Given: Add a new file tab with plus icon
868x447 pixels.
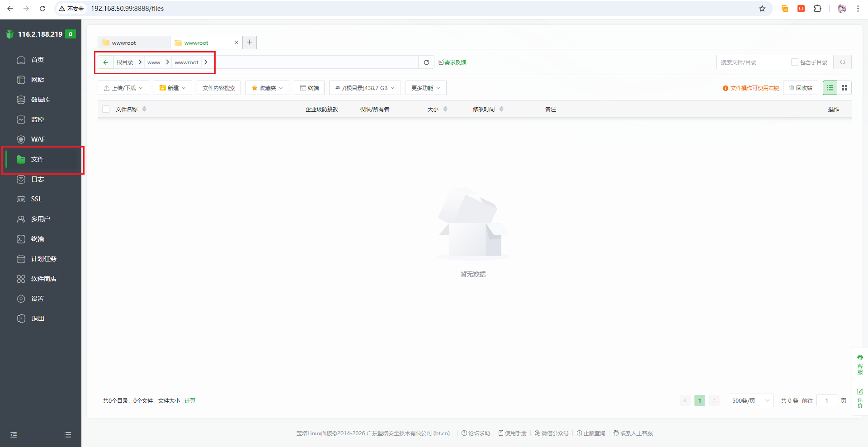Looking at the screenshot, I should pyautogui.click(x=250, y=43).
